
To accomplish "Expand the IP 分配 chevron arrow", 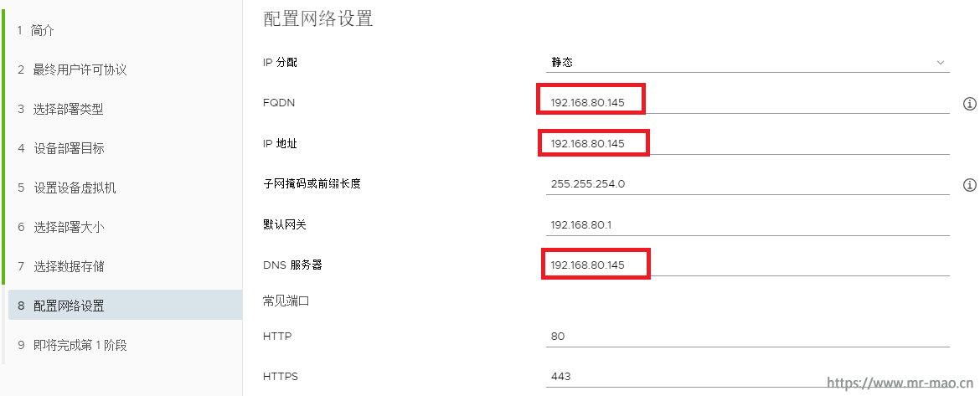I will [x=941, y=63].
